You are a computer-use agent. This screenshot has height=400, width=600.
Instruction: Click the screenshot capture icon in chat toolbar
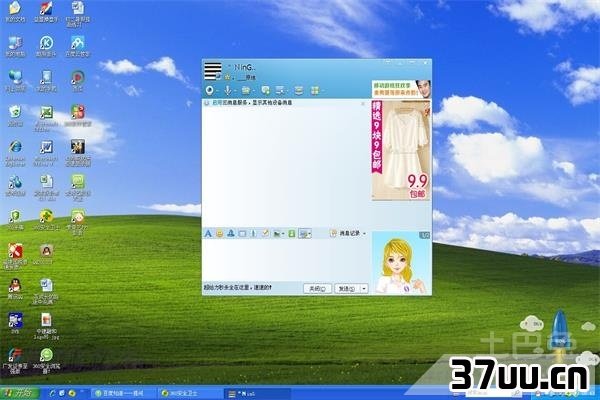[303, 233]
